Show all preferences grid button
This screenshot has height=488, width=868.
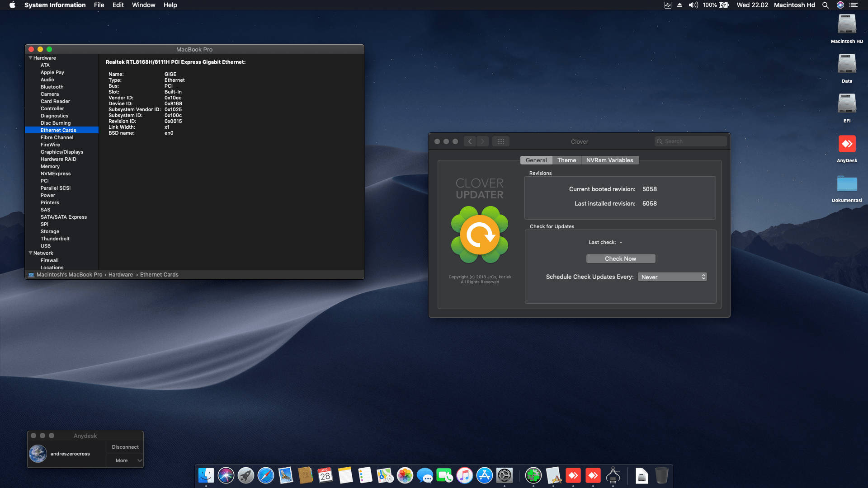click(500, 141)
